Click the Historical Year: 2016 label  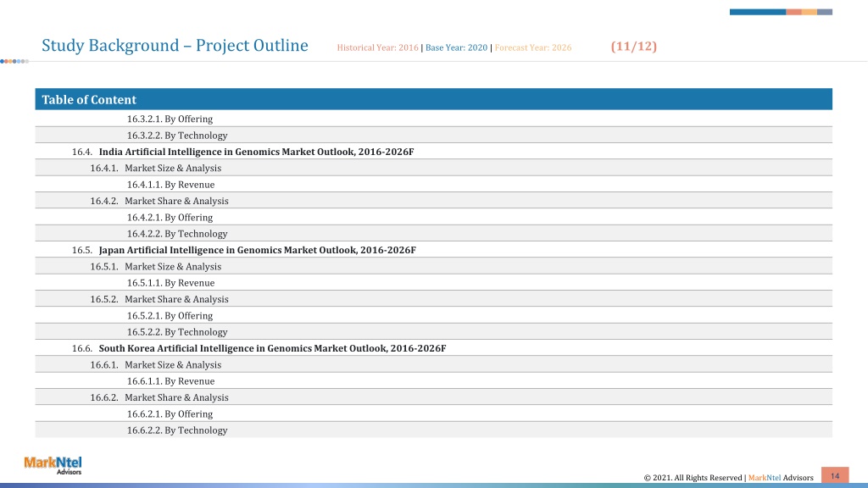tap(377, 47)
